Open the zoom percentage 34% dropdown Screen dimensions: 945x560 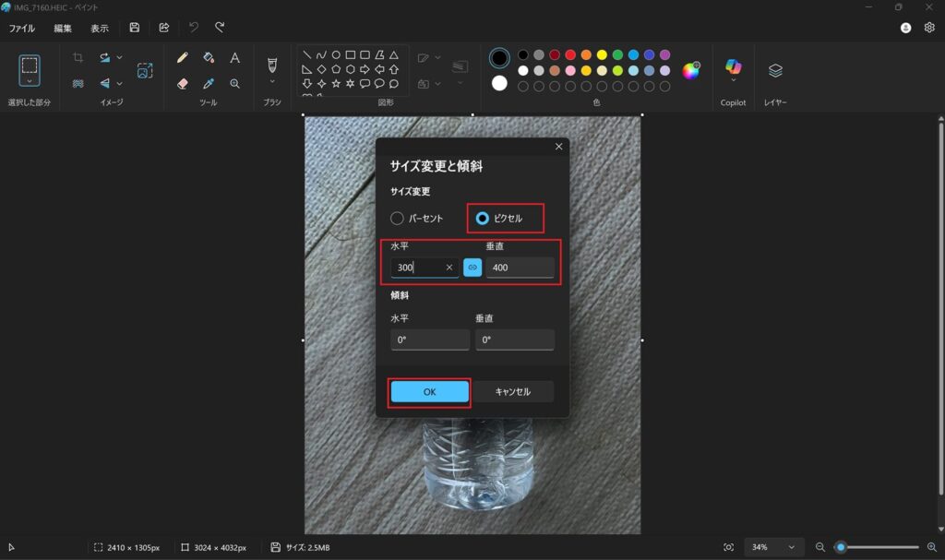tap(774, 547)
